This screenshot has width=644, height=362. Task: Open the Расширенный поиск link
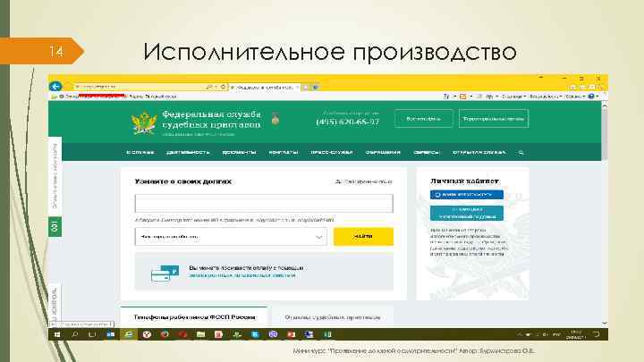coord(363,181)
